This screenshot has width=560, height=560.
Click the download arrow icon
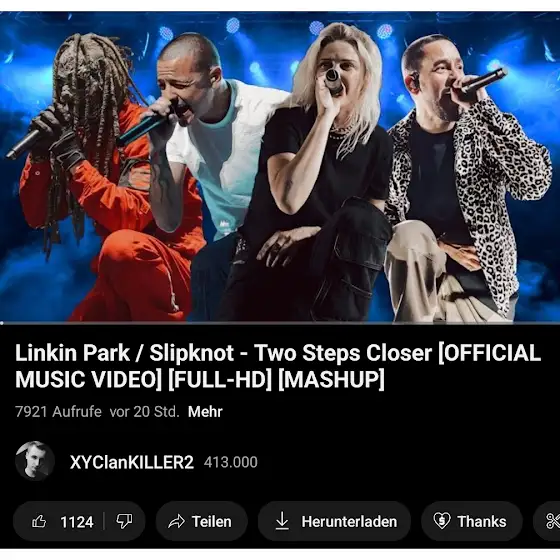click(282, 521)
